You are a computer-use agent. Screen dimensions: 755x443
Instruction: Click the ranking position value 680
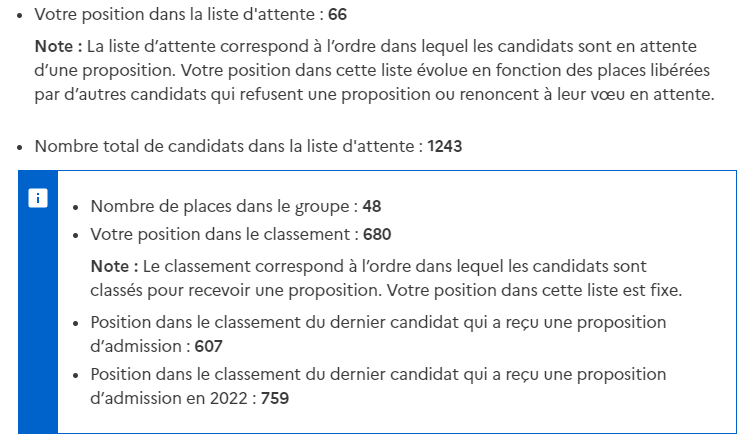pos(377,235)
